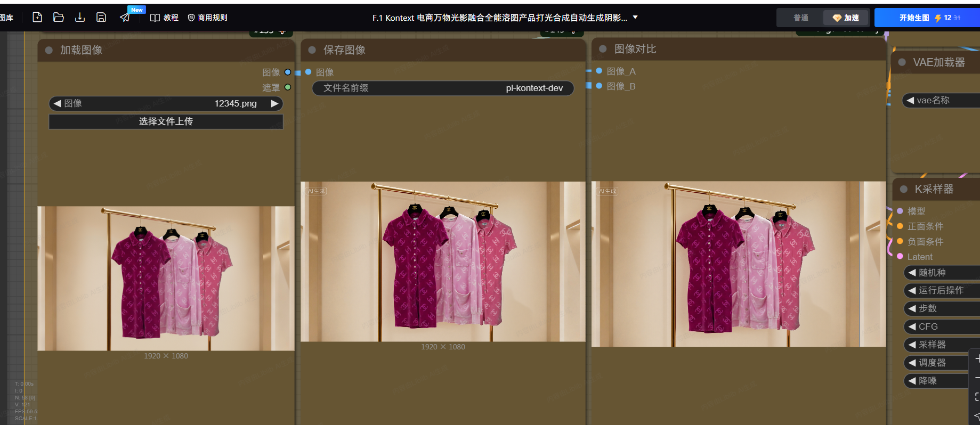
Task: Select next image with right arrow
Action: (x=274, y=103)
